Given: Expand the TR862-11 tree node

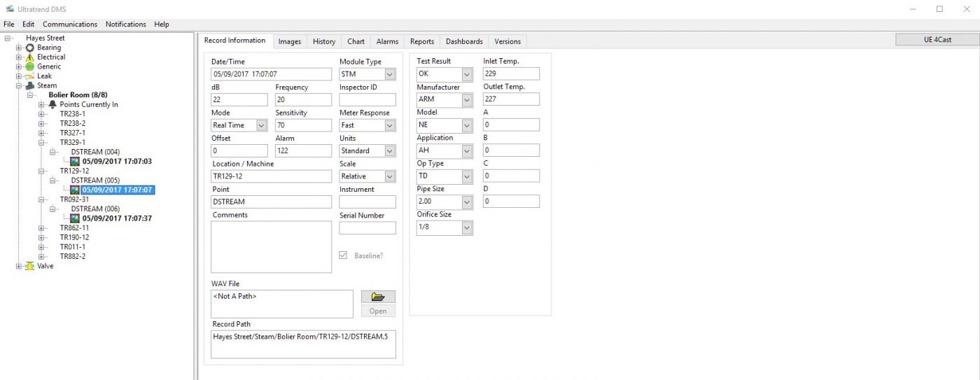Looking at the screenshot, I should pyautogui.click(x=41, y=228).
